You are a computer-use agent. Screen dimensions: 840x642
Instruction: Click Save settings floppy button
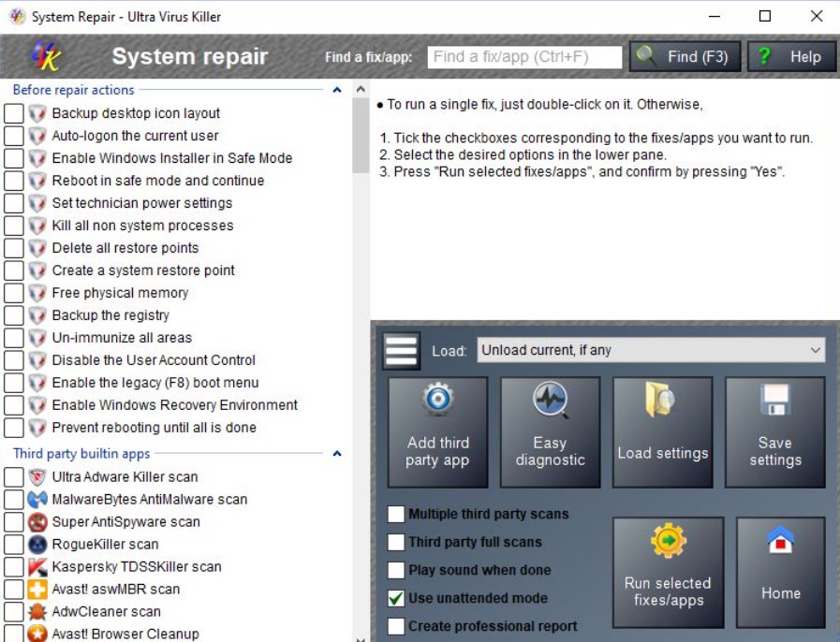[x=775, y=432]
